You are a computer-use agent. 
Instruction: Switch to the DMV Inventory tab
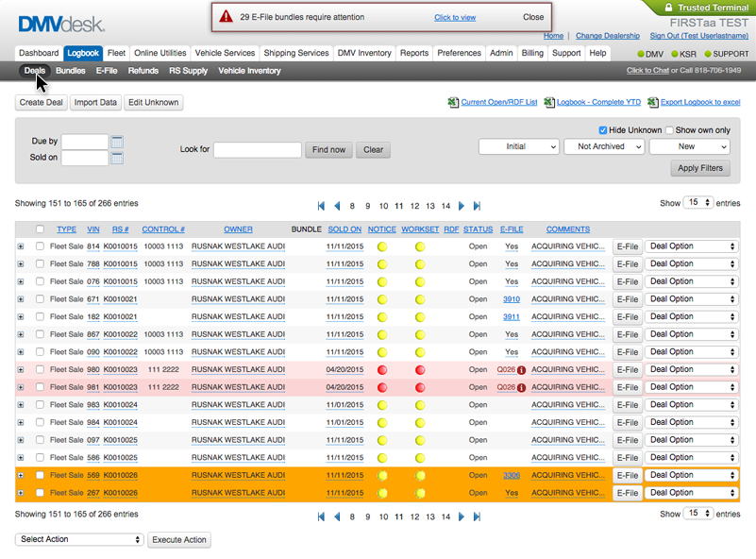[364, 54]
